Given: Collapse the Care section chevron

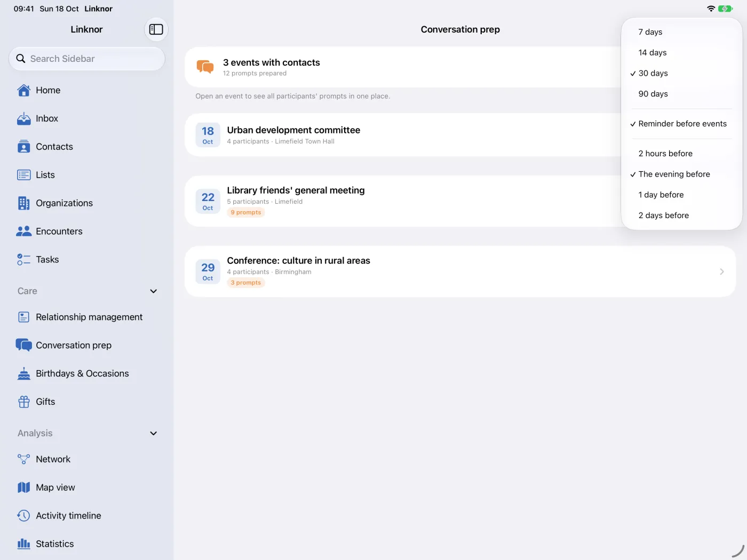Looking at the screenshot, I should tap(154, 291).
